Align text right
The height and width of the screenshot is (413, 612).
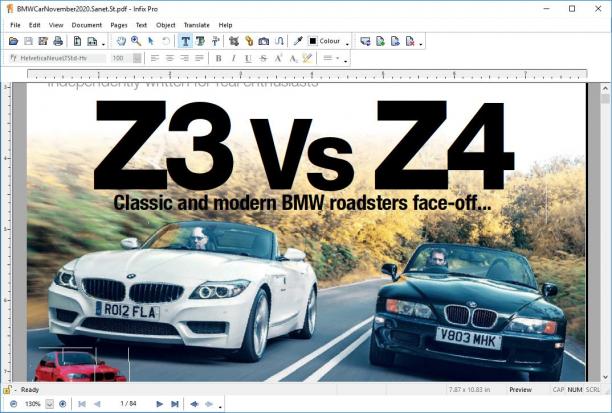(x=185, y=58)
